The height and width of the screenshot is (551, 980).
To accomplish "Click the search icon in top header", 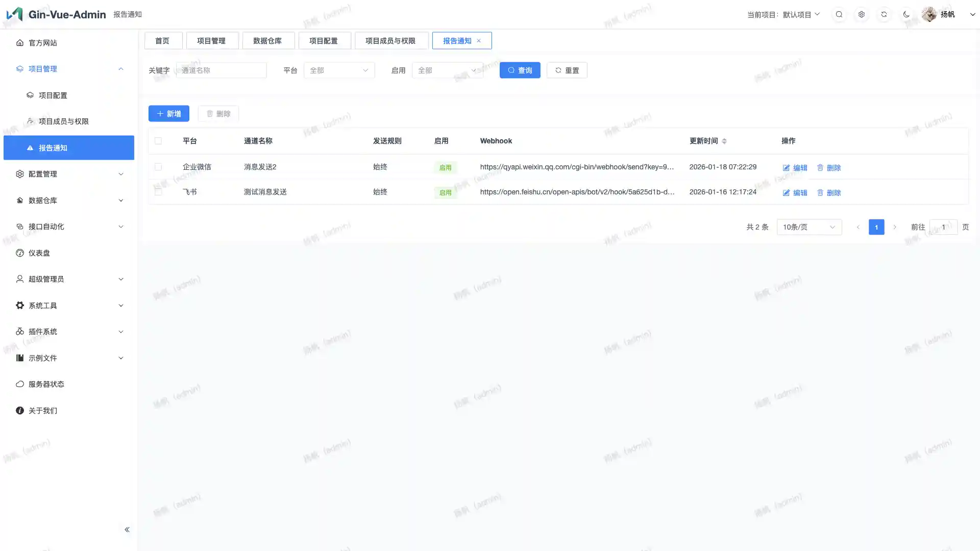I will click(x=839, y=14).
